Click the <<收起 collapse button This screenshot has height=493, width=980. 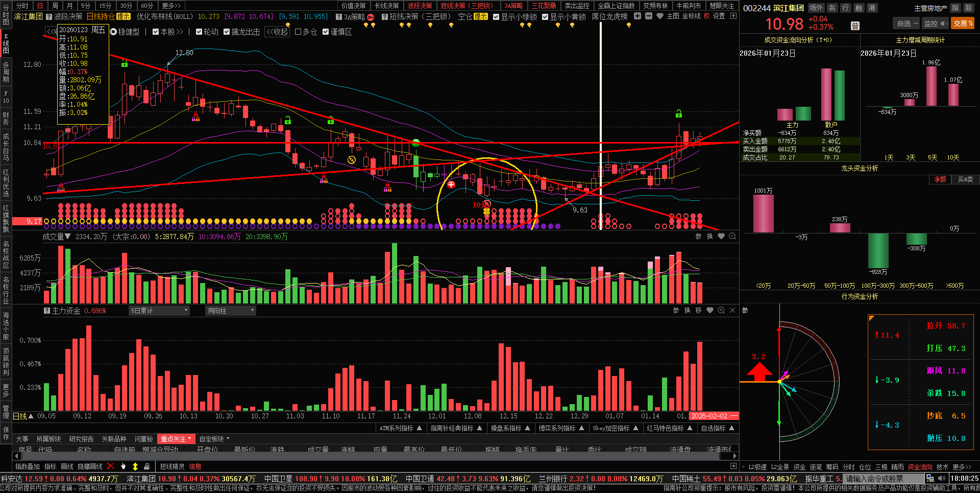[x=277, y=32]
